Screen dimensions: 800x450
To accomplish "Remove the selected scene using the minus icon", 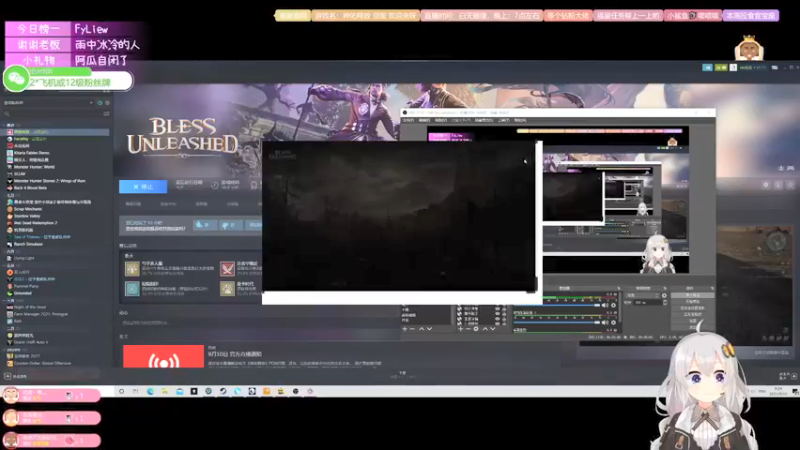I will 413,329.
